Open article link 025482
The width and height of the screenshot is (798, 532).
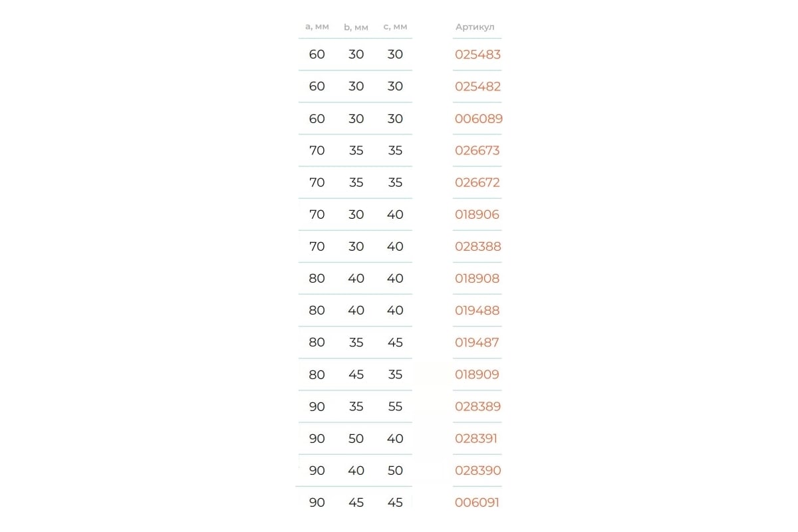coord(477,86)
